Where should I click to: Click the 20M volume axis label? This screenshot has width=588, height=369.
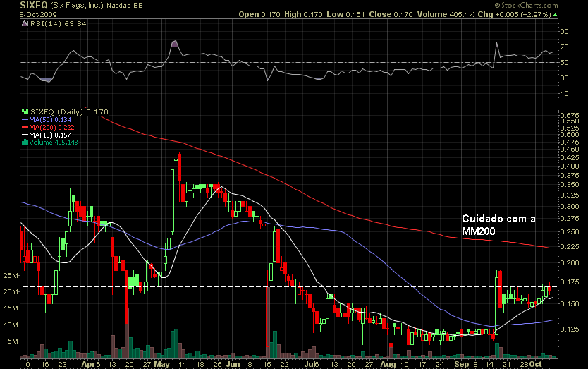11,292
